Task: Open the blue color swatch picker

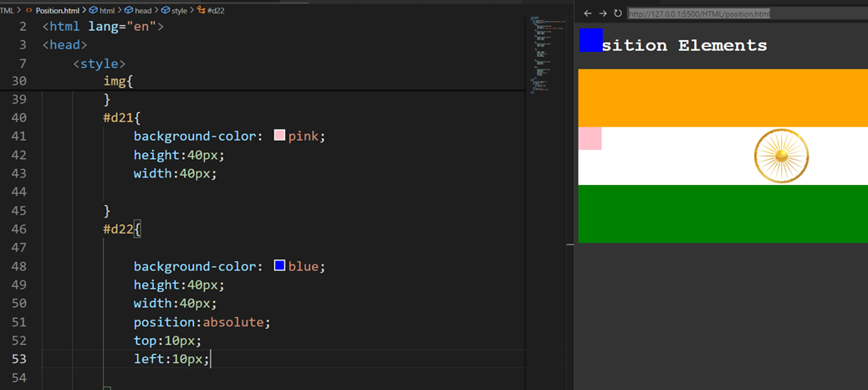Action: click(x=279, y=265)
